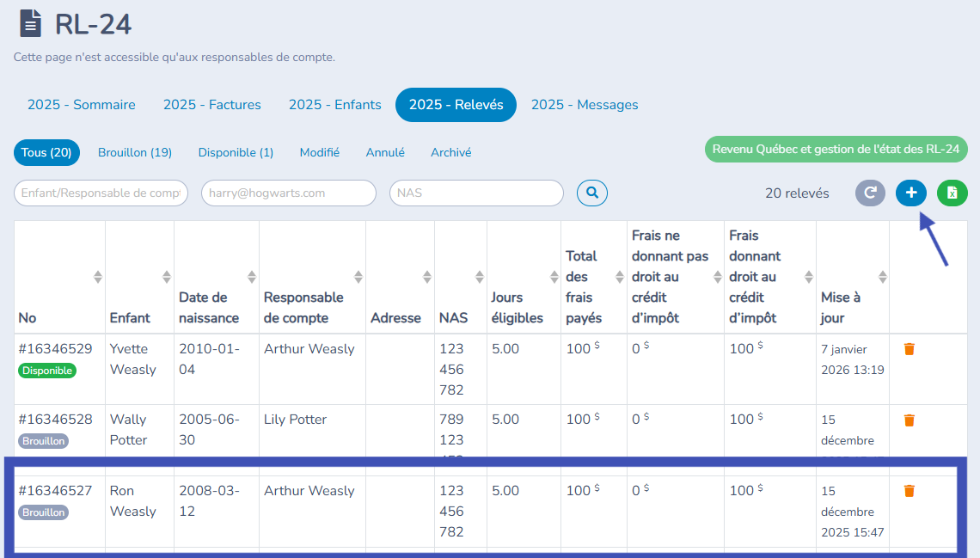
Task: Delete relevé #16346529 with trash icon
Action: (910, 349)
